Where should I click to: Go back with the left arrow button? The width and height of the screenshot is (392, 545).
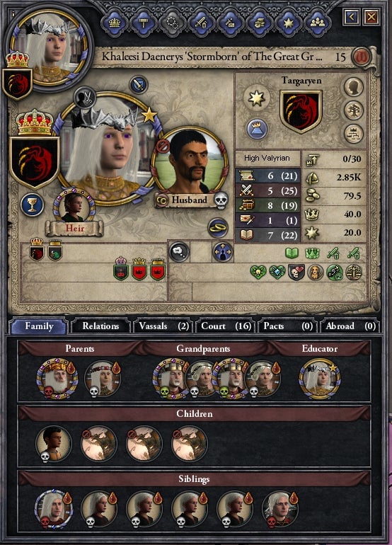[x=351, y=17]
